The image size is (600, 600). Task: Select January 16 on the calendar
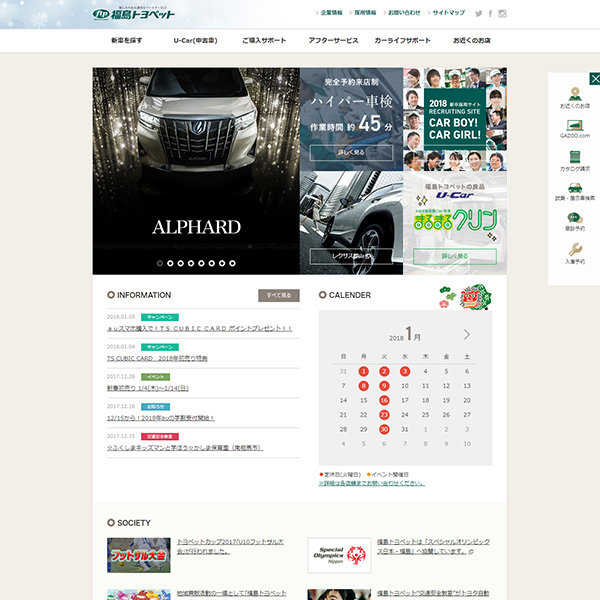click(384, 400)
